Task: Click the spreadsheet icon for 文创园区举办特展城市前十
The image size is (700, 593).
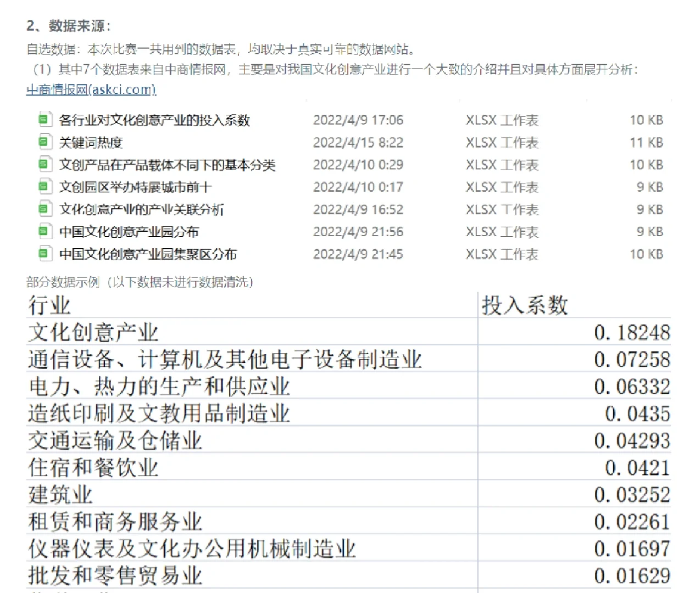Action: [44, 187]
